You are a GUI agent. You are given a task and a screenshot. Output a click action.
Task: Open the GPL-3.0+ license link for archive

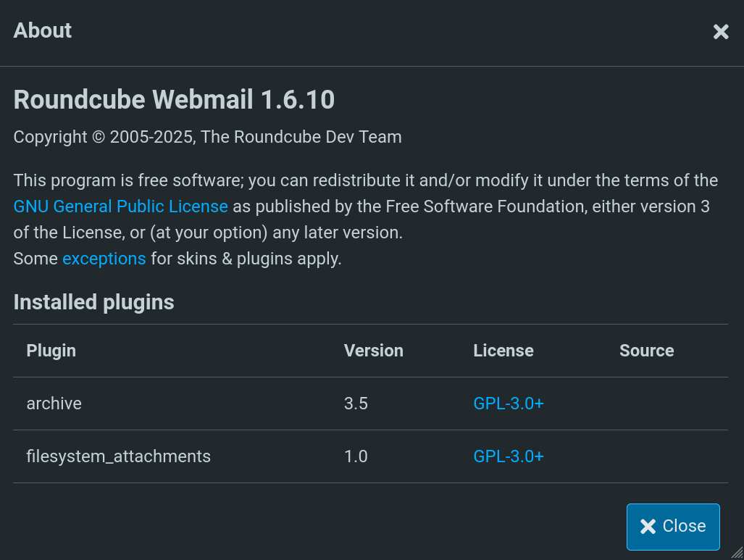[x=509, y=404]
